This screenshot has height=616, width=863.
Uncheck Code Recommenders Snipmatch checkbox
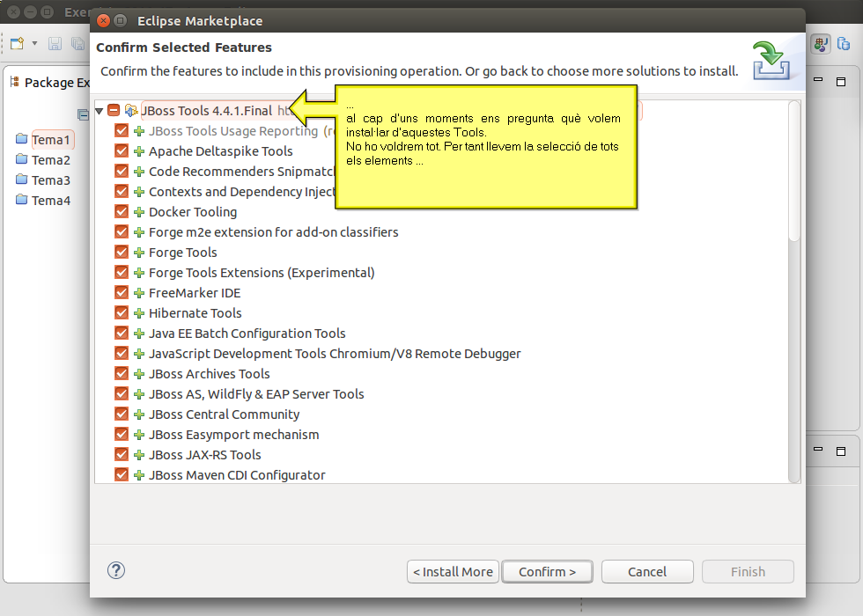pyautogui.click(x=122, y=171)
